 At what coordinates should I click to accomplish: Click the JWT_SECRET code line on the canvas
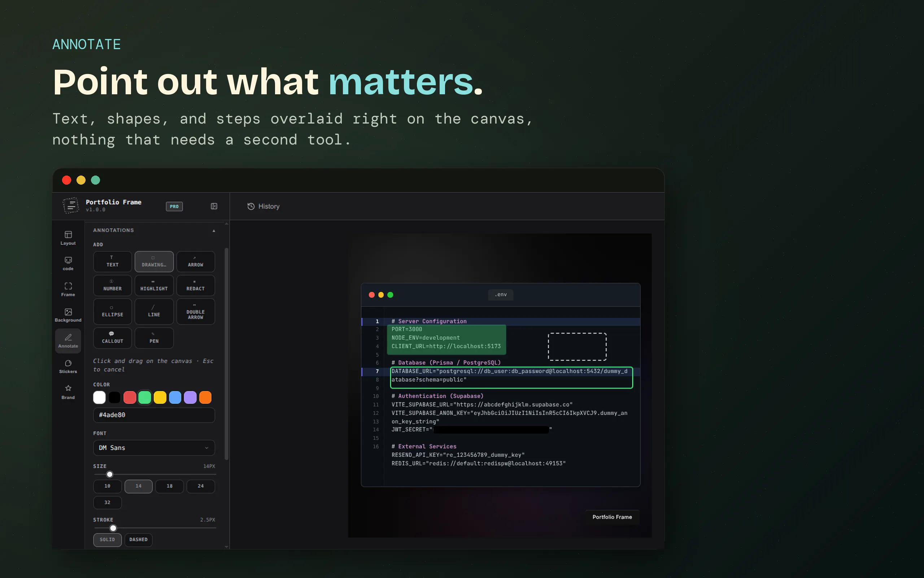(x=471, y=430)
